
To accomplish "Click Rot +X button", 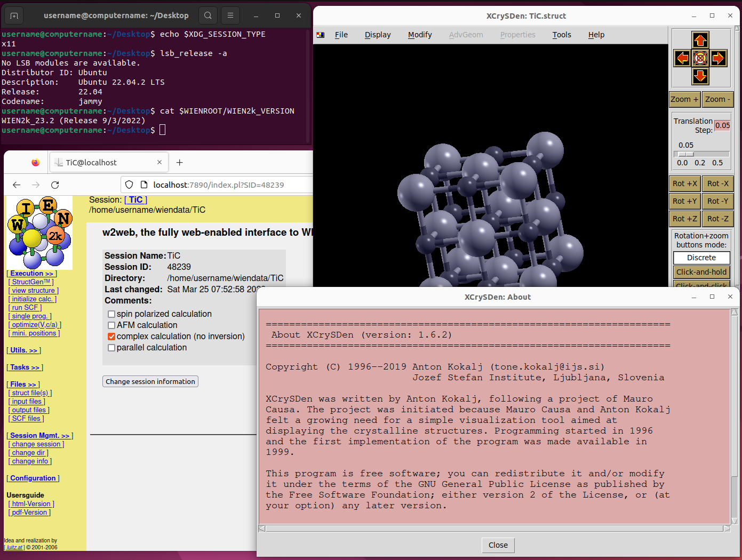I will click(685, 183).
